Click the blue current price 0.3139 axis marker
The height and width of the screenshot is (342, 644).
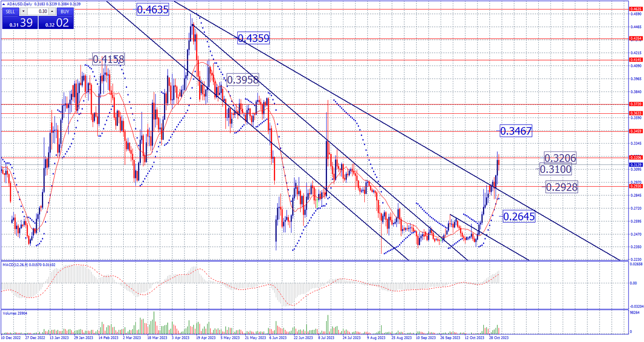click(x=636, y=165)
